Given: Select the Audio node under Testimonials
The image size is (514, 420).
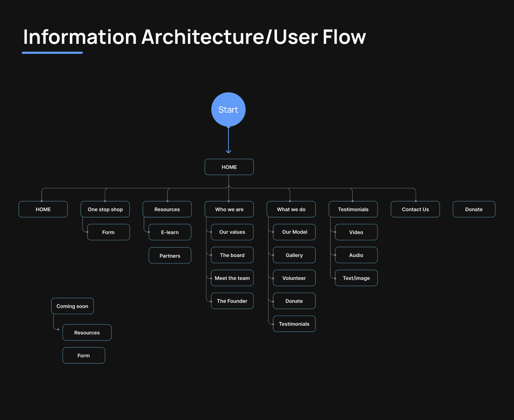Looking at the screenshot, I should [356, 255].
